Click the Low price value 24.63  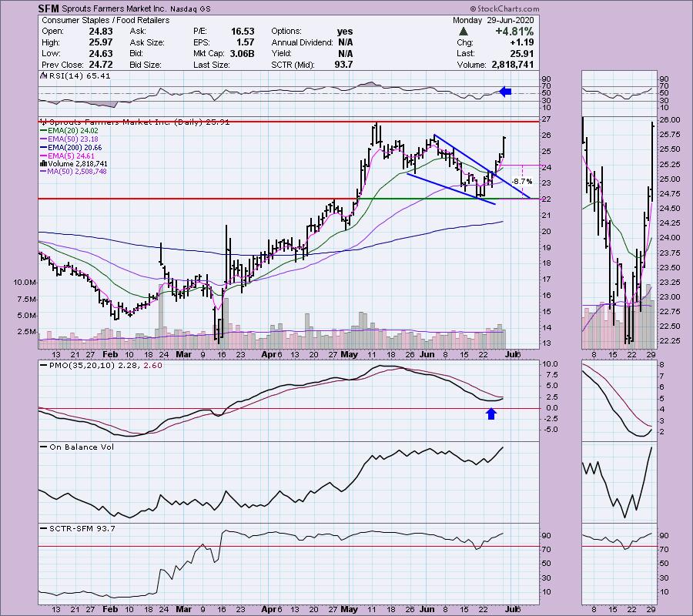(x=101, y=53)
